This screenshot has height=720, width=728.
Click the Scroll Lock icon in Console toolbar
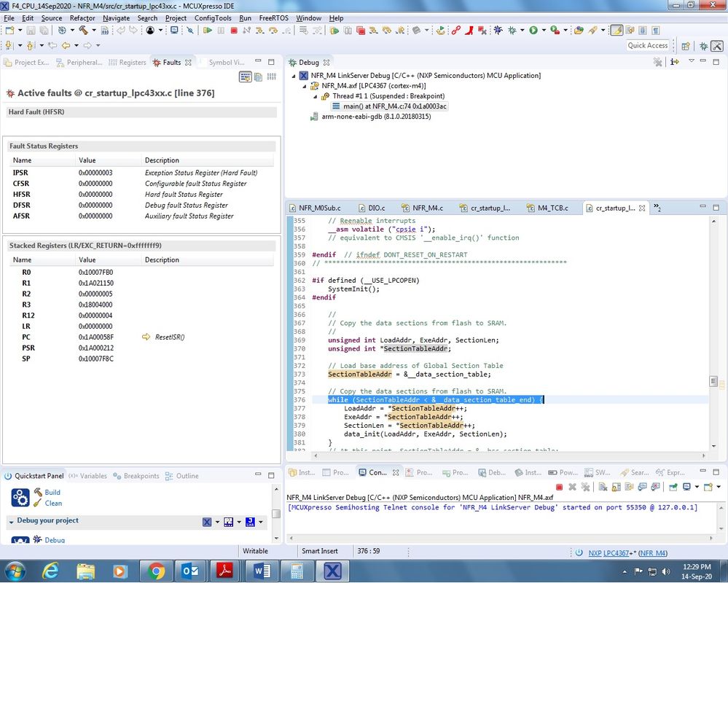[616, 487]
